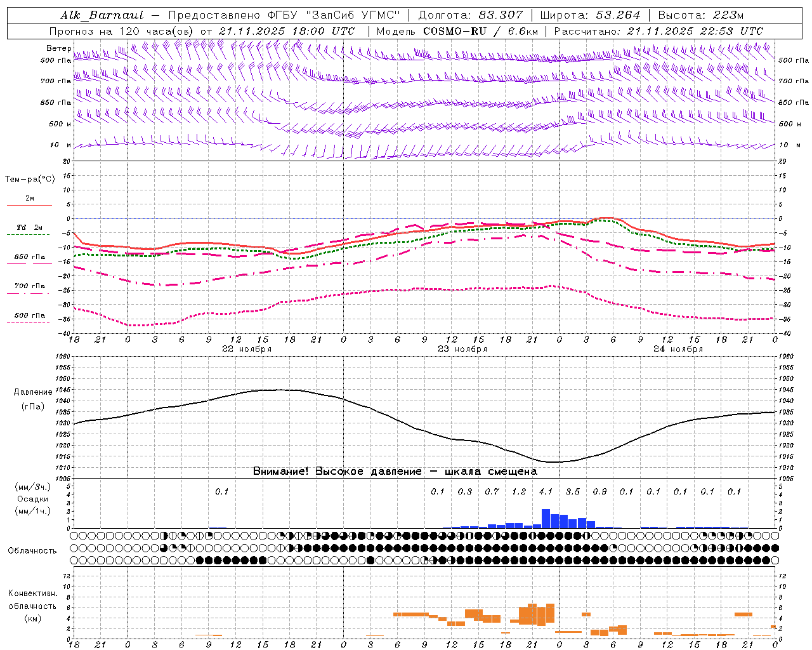The width and height of the screenshot is (812, 650).
Task: Click the 'Ветер' wind panel label
Action: [x=59, y=48]
